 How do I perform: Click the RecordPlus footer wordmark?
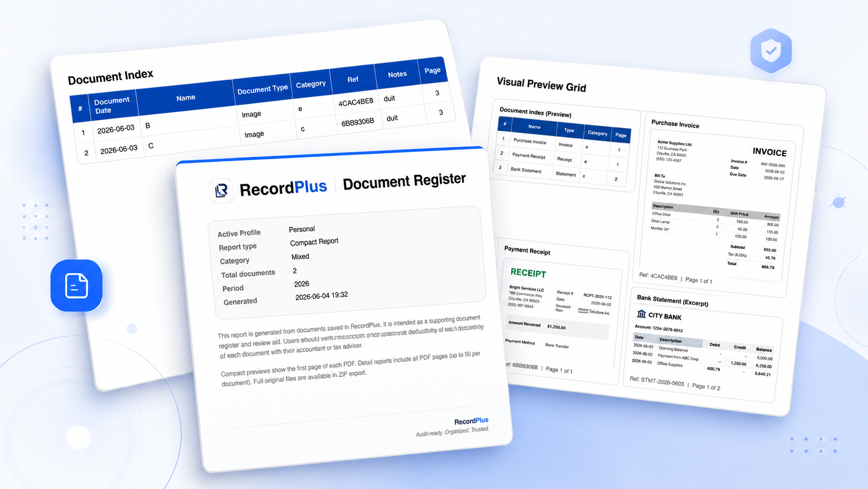[x=471, y=421]
